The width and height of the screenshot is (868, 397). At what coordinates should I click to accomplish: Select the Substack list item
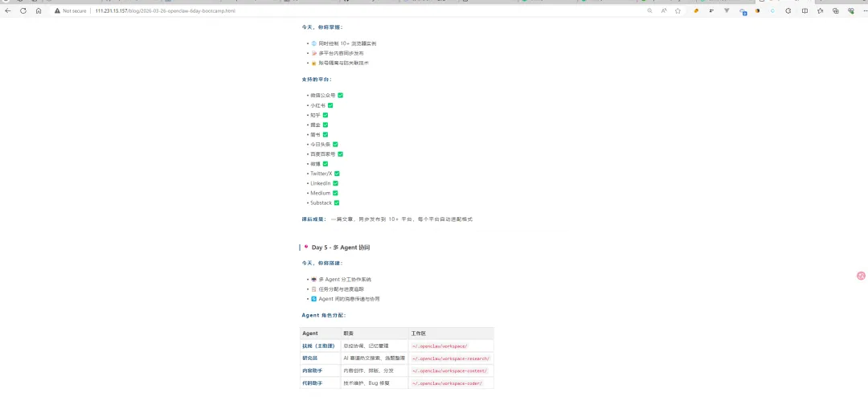point(325,203)
